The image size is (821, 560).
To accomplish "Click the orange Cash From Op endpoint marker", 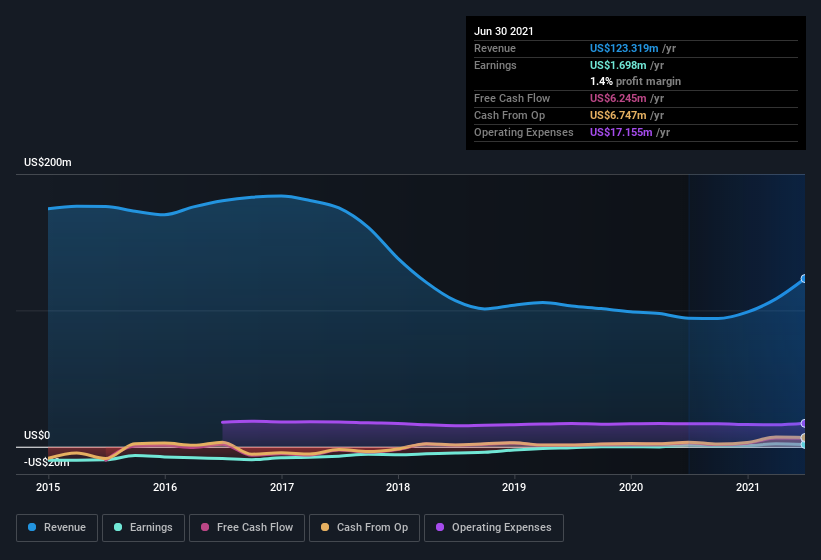I will pos(804,438).
